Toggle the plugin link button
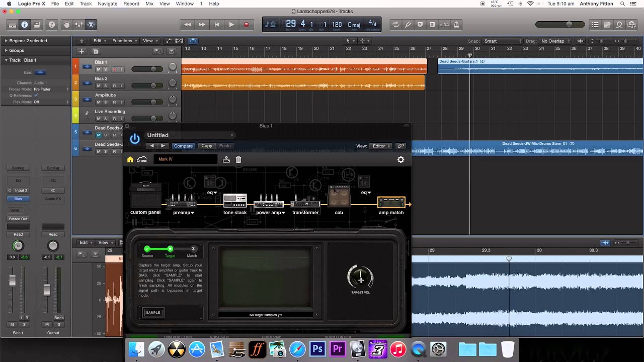 click(x=400, y=146)
